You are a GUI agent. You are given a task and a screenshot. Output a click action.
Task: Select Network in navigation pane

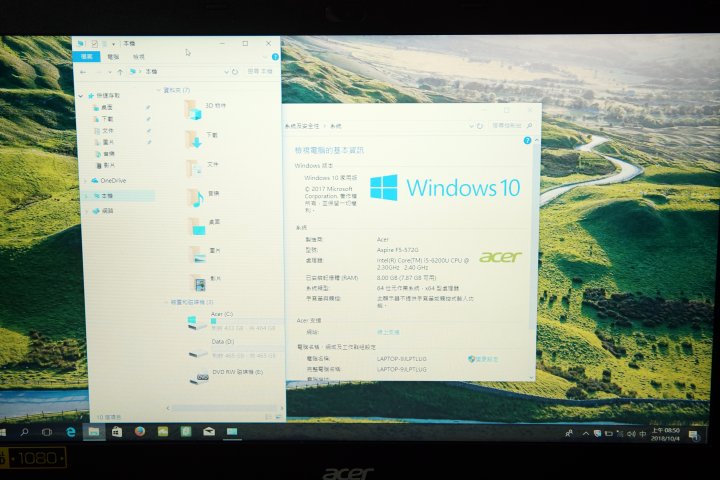102,211
